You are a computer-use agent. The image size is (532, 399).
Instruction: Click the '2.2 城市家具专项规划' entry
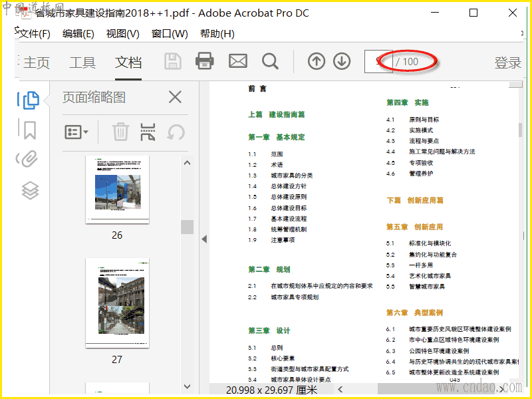(x=283, y=297)
